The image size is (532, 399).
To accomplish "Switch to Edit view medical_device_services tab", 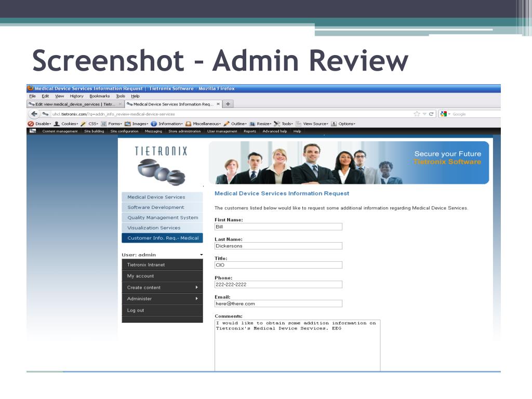I will coord(75,104).
